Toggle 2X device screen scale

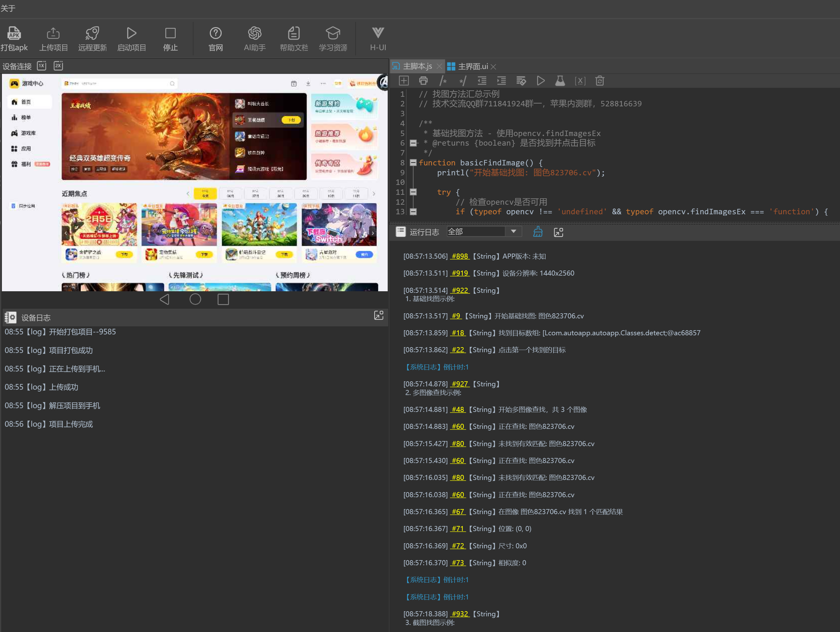tap(58, 66)
